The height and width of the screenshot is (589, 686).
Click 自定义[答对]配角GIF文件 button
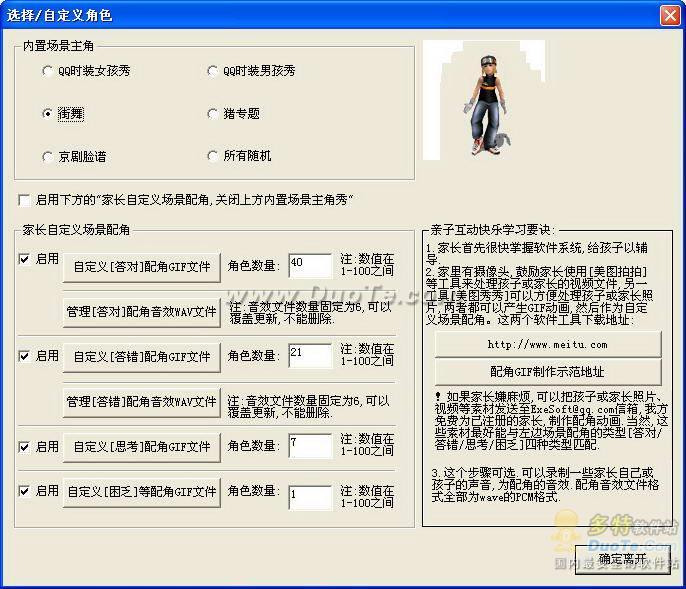point(142,267)
